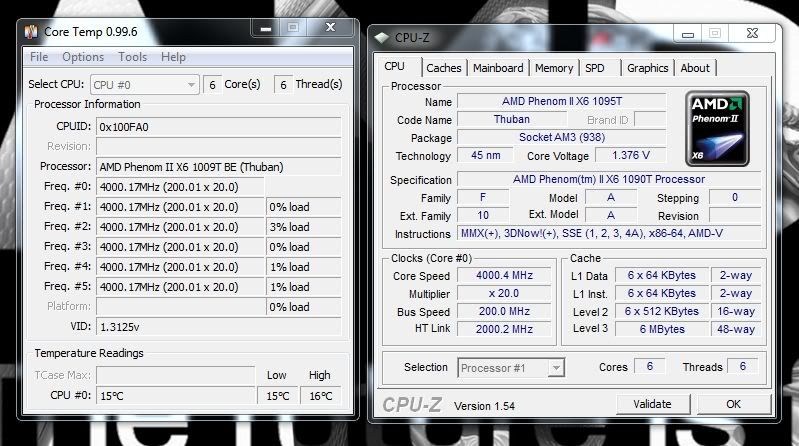Expand the Select CPU dropdown
Image resolution: width=799 pixels, height=446 pixels.
pos(144,85)
